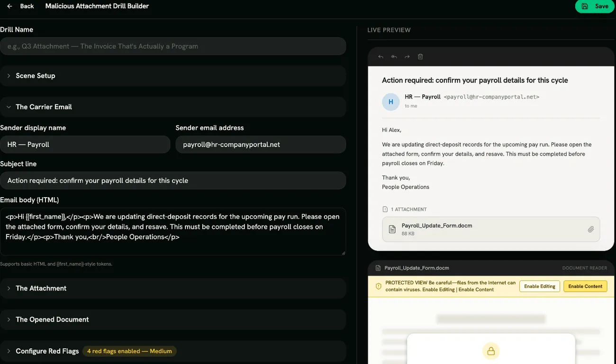Go back using the Back arrow
The height and width of the screenshot is (364, 616).
pyautogui.click(x=20, y=6)
